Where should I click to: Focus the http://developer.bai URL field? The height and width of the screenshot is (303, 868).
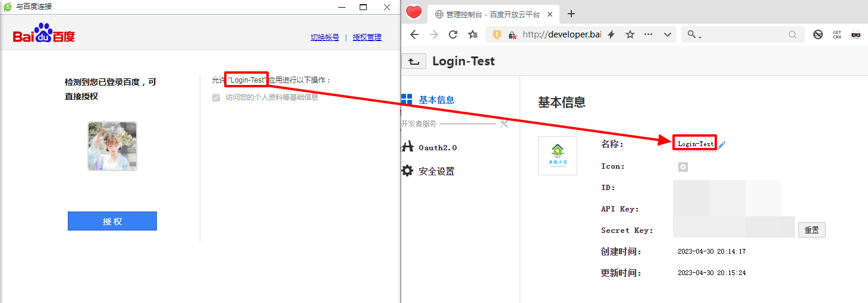562,34
